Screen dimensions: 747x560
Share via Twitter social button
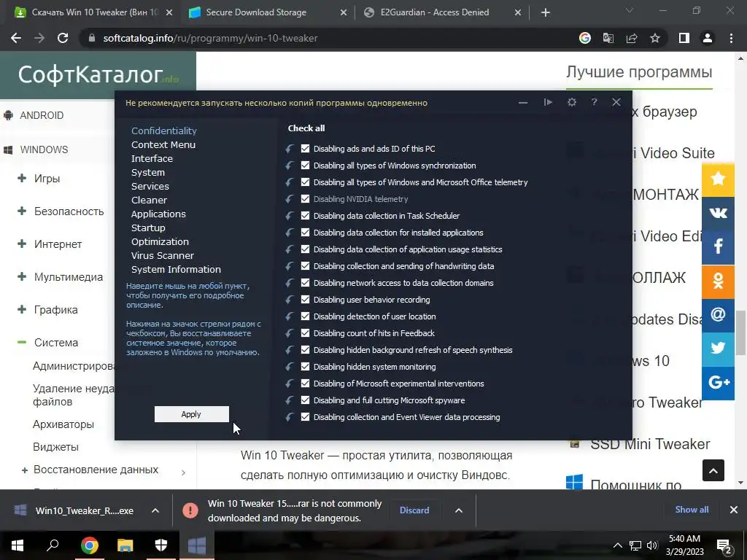tap(718, 349)
